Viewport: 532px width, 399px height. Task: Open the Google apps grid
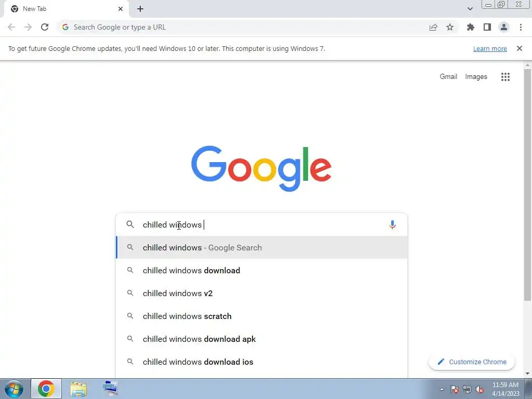click(x=505, y=77)
